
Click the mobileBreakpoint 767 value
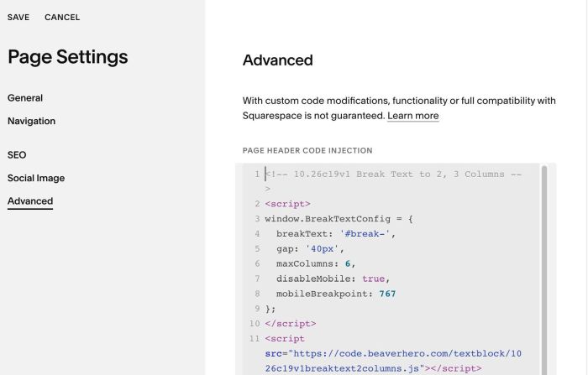pos(387,294)
